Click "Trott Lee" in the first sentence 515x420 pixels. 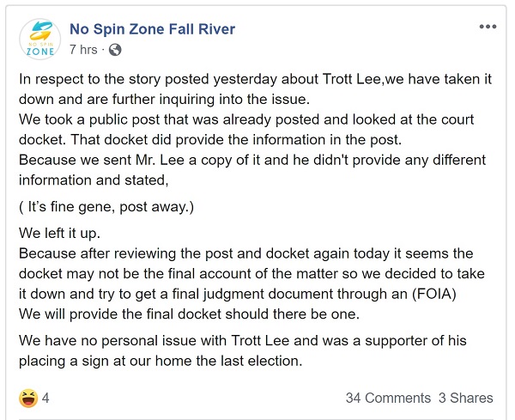click(x=351, y=79)
